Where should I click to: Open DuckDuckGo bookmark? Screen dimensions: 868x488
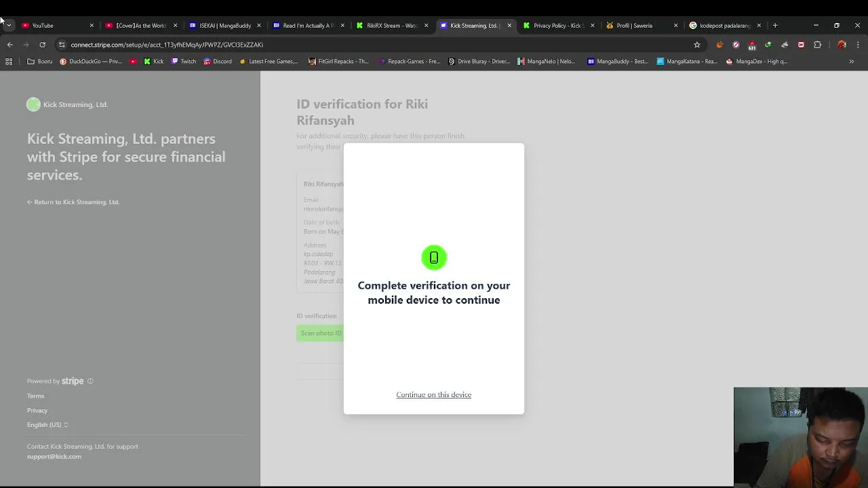tap(91, 61)
